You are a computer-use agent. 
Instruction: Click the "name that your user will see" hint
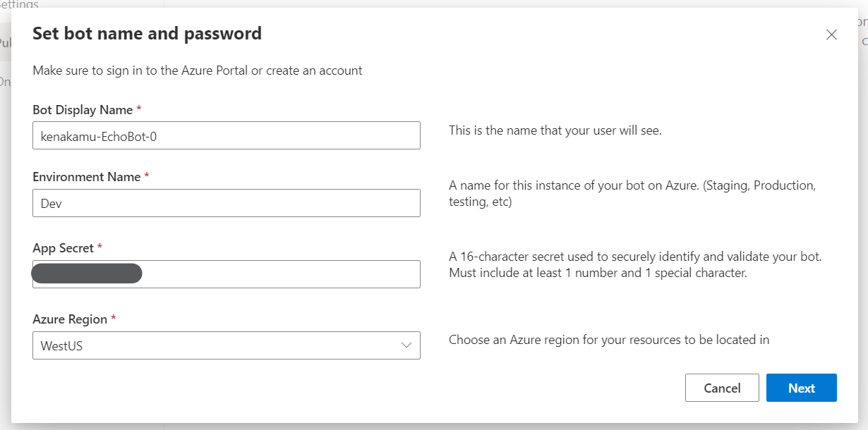point(555,130)
